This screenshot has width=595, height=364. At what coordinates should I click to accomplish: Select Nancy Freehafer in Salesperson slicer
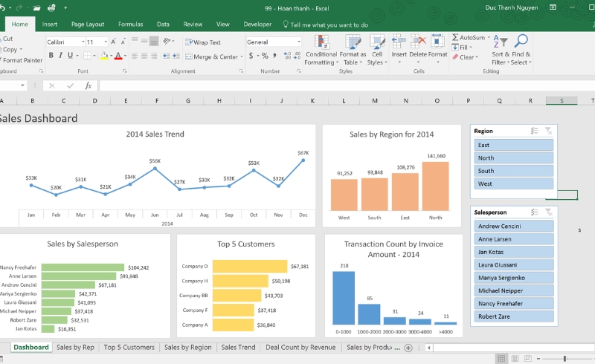tap(514, 303)
